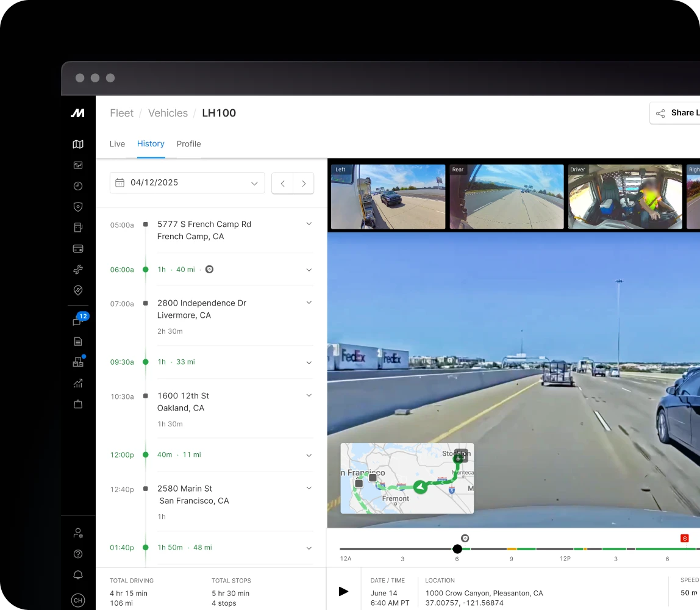The height and width of the screenshot is (610, 700).
Task: Switch to the Live tab
Action: click(117, 143)
